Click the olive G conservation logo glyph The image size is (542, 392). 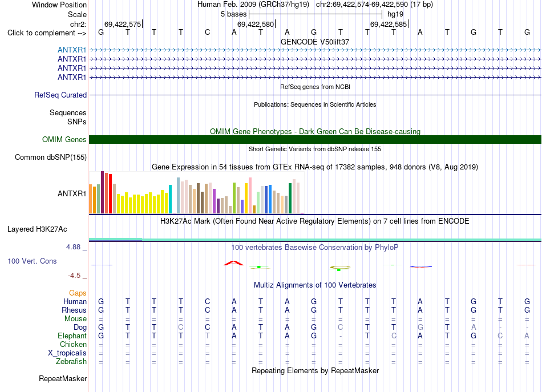(340, 268)
